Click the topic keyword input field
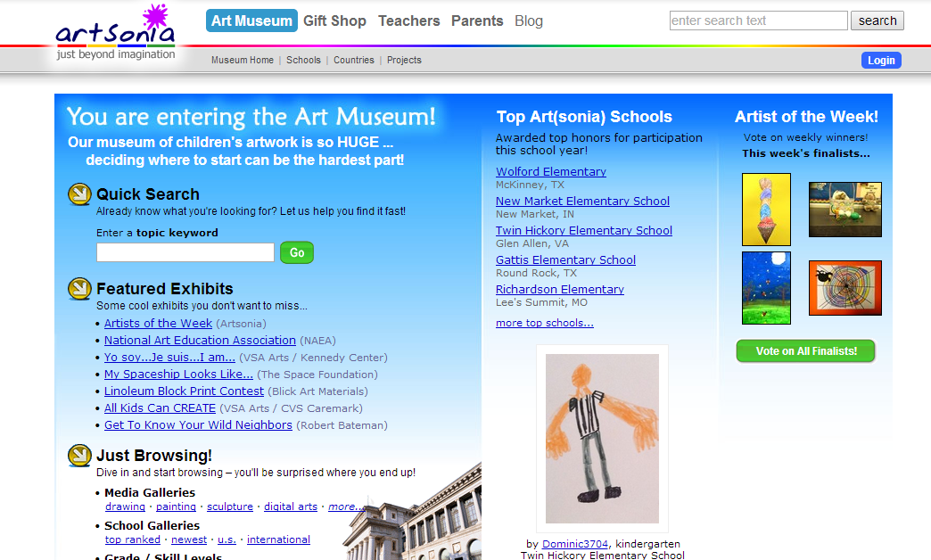The height and width of the screenshot is (560, 931). 185,252
